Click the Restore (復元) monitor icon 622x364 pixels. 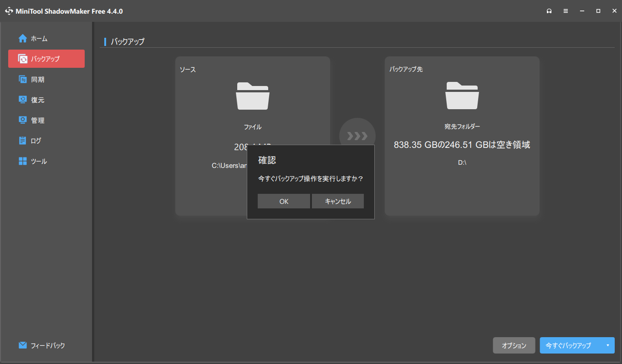[x=23, y=100]
